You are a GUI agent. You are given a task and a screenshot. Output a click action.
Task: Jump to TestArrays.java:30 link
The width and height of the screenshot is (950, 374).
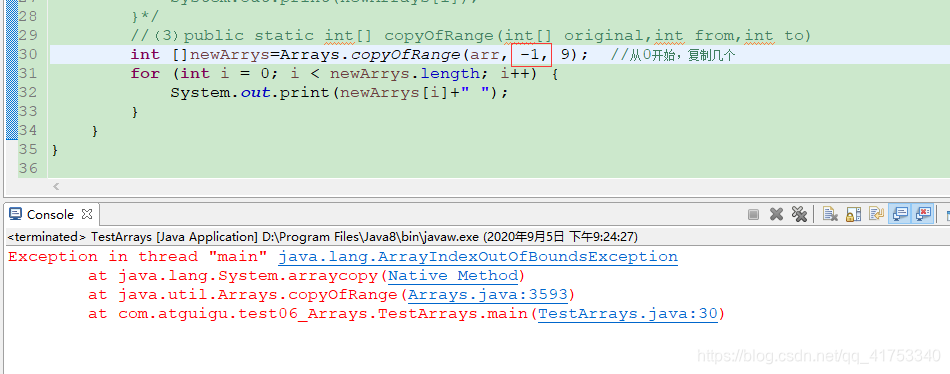tap(628, 314)
